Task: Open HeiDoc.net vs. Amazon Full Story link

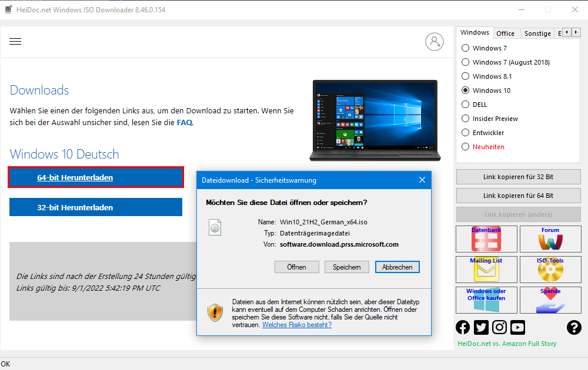Action: coord(507,344)
